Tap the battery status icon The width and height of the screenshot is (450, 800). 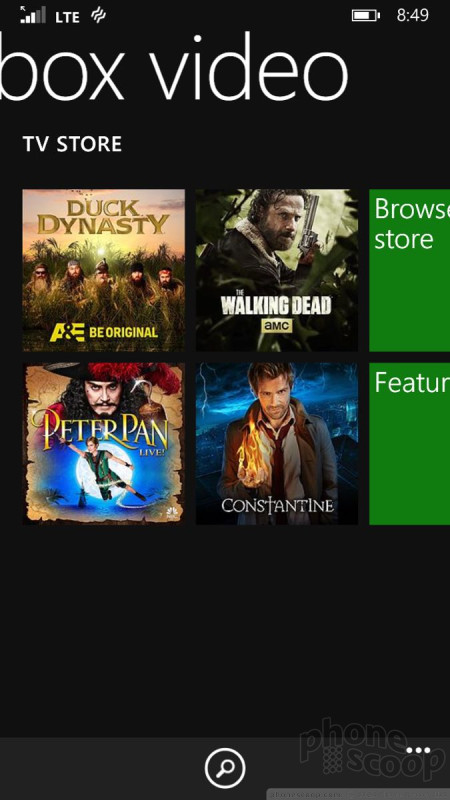(x=365, y=16)
